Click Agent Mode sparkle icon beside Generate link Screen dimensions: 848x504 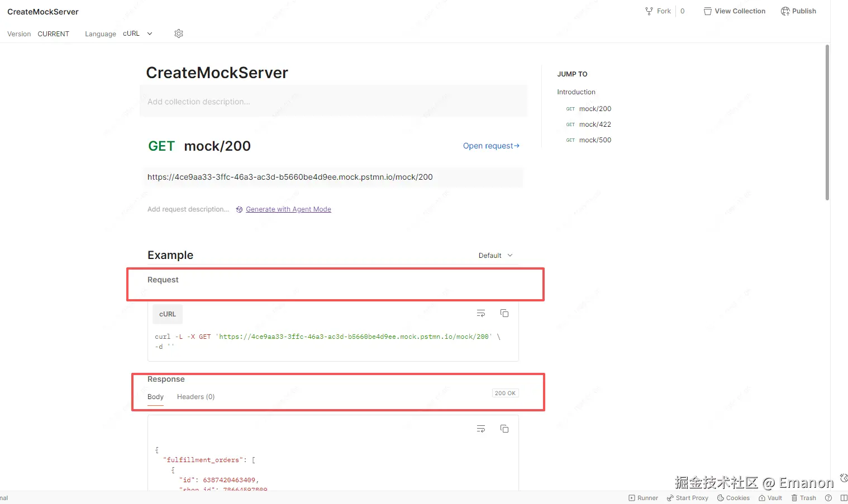click(239, 209)
